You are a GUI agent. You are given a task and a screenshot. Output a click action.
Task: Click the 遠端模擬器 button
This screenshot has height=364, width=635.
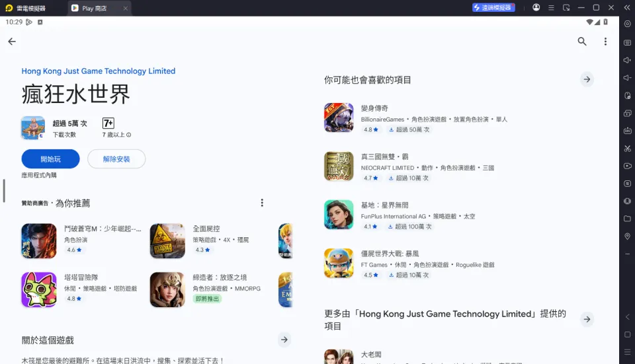tap(493, 8)
